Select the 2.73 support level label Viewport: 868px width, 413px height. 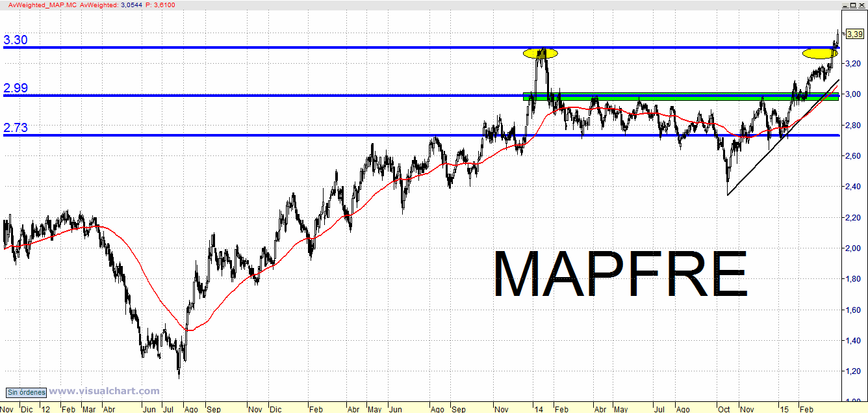pos(15,128)
